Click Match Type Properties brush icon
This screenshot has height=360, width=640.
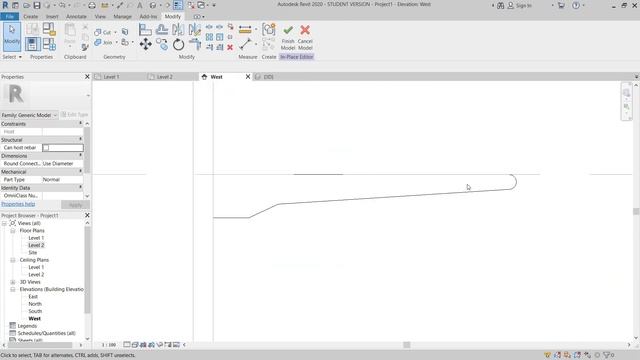(85, 47)
